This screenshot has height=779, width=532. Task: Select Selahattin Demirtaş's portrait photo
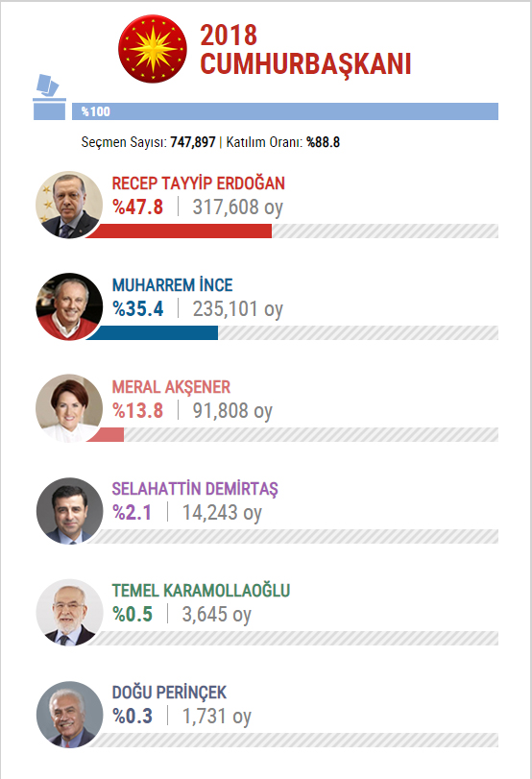click(x=69, y=510)
